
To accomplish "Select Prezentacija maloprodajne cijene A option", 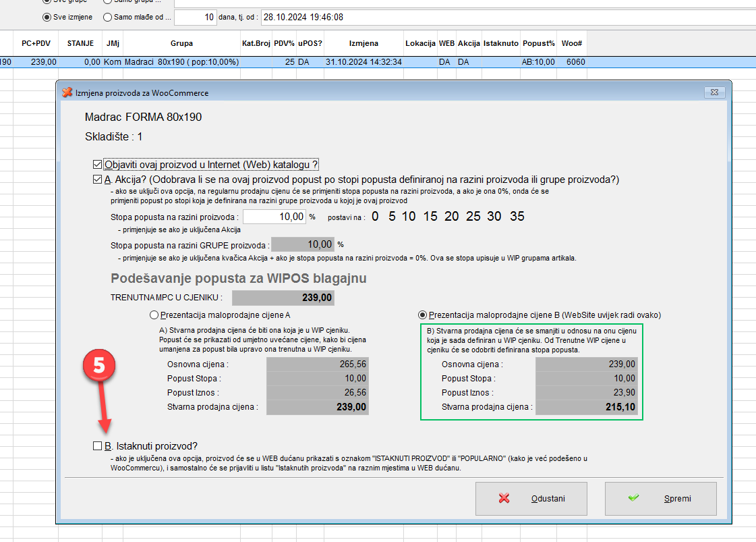I will [x=154, y=315].
